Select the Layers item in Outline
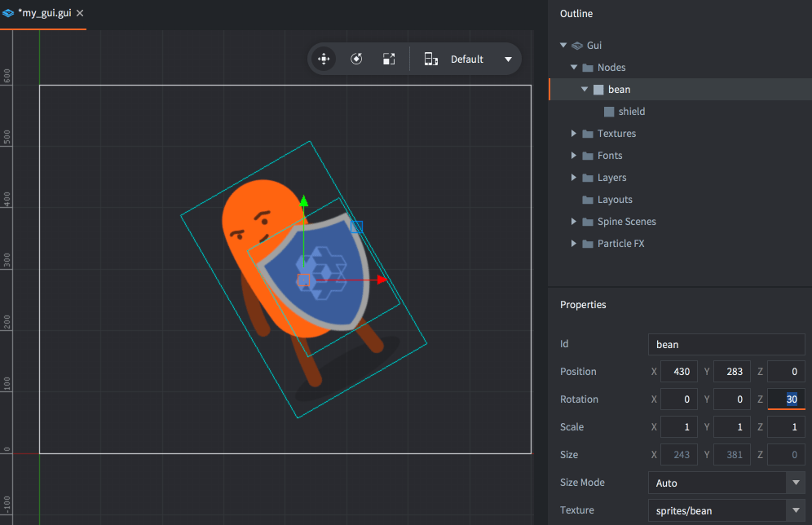Viewport: 812px width, 525px height. point(611,178)
